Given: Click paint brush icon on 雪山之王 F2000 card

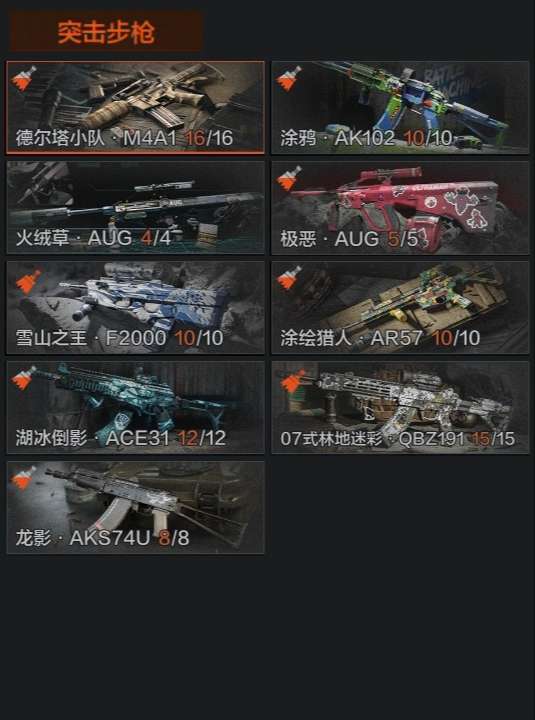Looking at the screenshot, I should click(28, 282).
